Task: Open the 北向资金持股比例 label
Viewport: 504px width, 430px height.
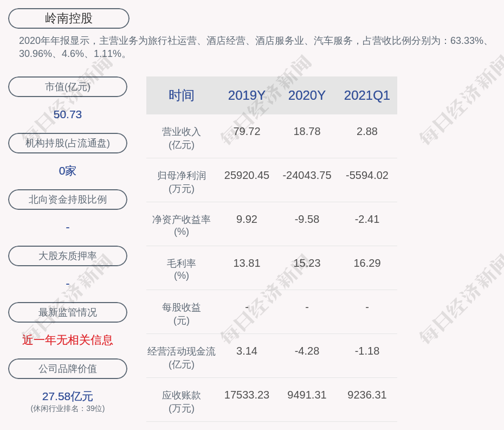Action: pos(68,200)
